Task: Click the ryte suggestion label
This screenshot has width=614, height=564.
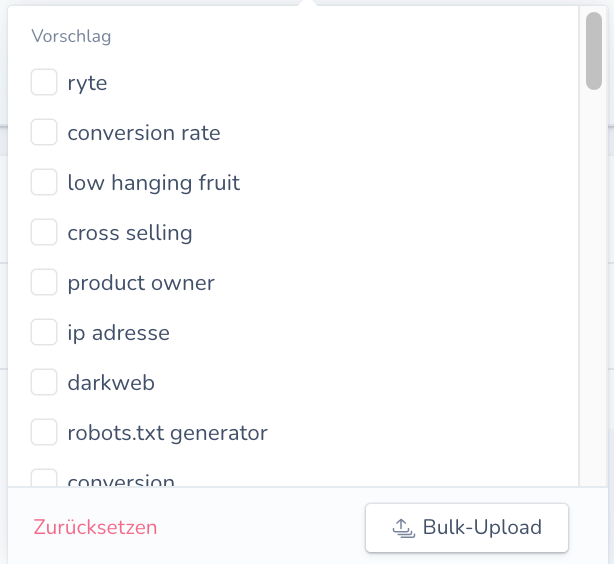Action: click(x=87, y=83)
